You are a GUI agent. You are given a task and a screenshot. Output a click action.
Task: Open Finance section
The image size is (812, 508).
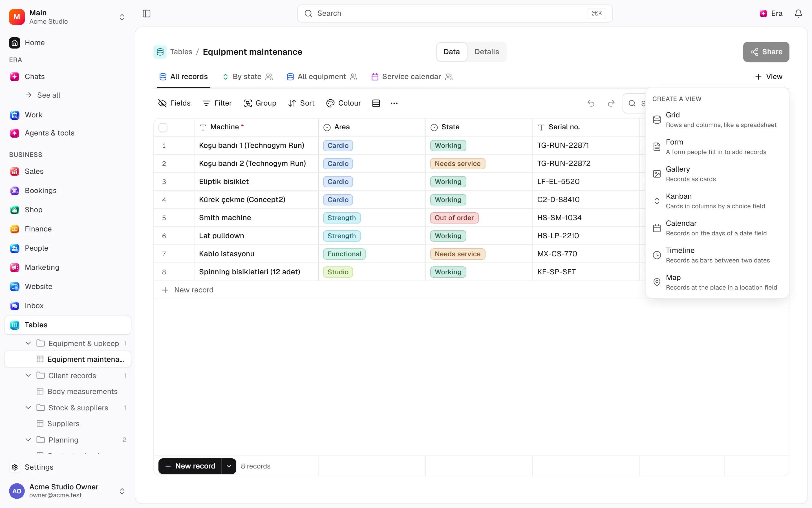tap(67, 229)
